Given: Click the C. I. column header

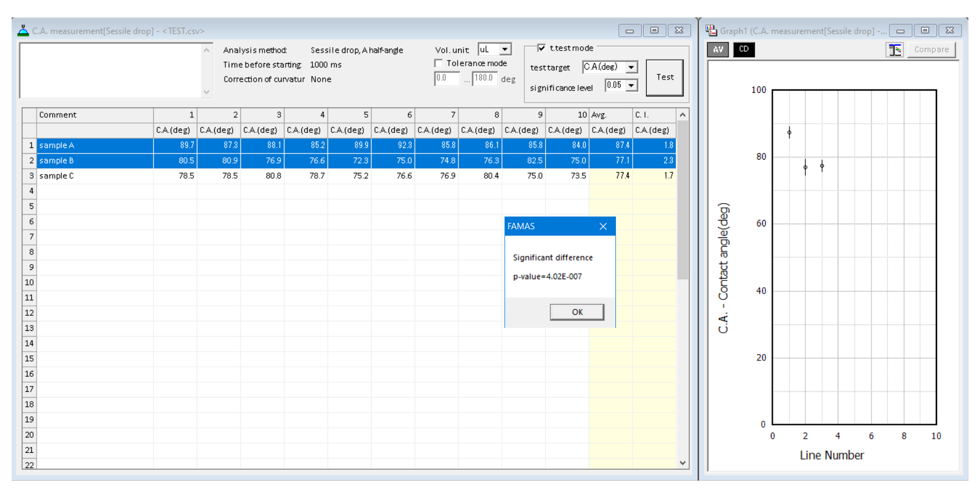Looking at the screenshot, I should 654,115.
